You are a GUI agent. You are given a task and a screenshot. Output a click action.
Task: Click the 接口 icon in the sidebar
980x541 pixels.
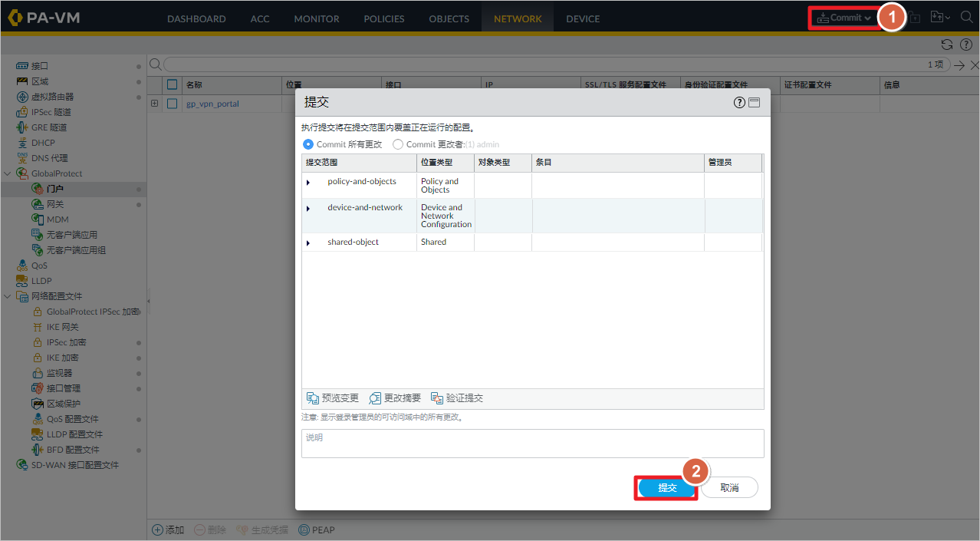click(22, 66)
